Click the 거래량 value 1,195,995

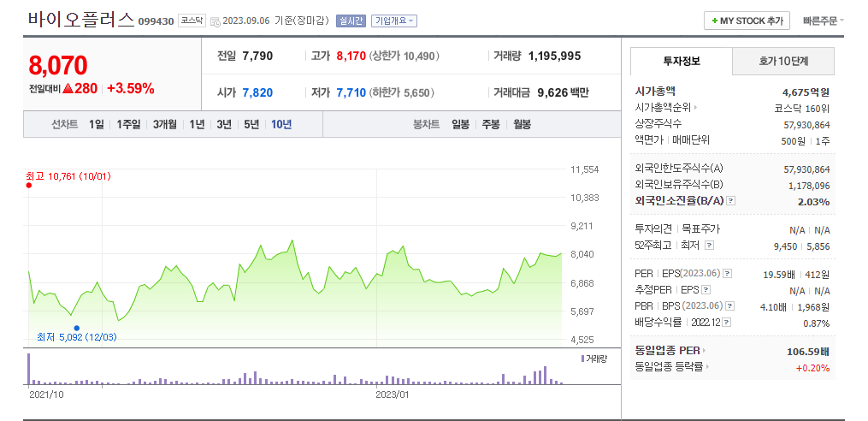tap(555, 56)
